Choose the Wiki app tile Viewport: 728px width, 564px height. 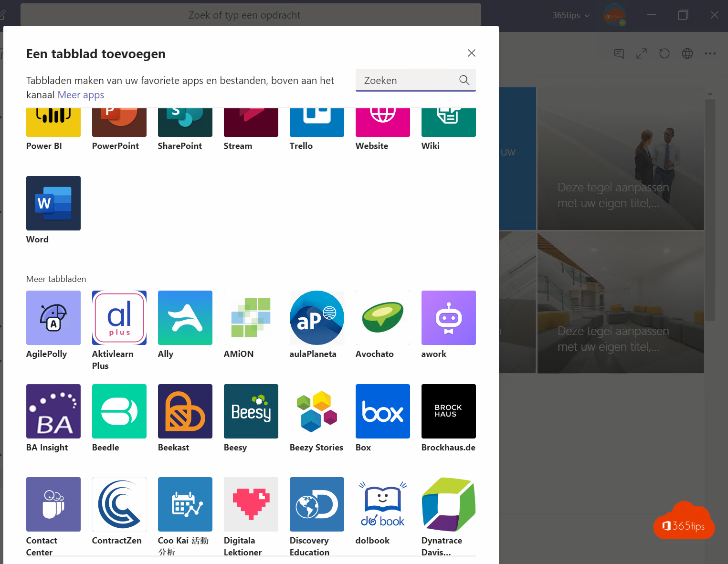(x=449, y=123)
